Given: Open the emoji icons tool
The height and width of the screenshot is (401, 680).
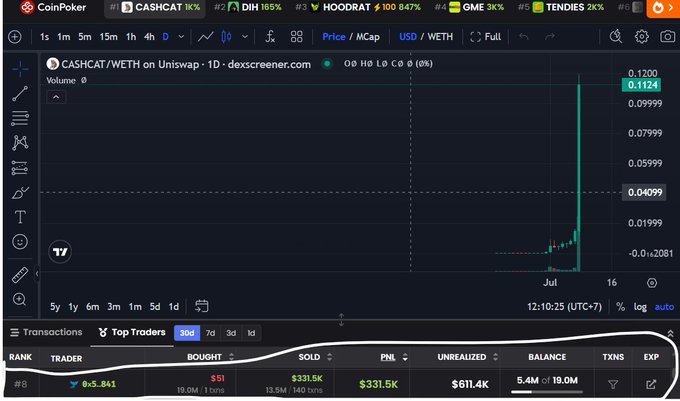Looking at the screenshot, I should point(20,241).
